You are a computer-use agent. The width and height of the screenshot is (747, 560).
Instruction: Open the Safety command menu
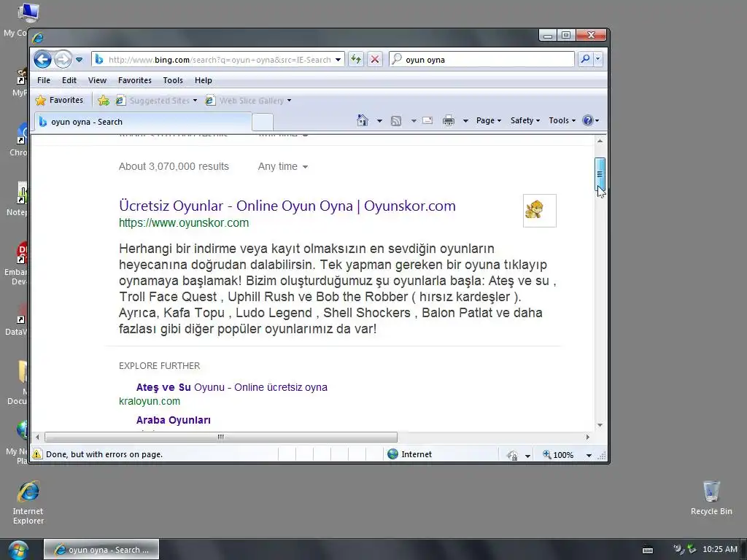[525, 120]
